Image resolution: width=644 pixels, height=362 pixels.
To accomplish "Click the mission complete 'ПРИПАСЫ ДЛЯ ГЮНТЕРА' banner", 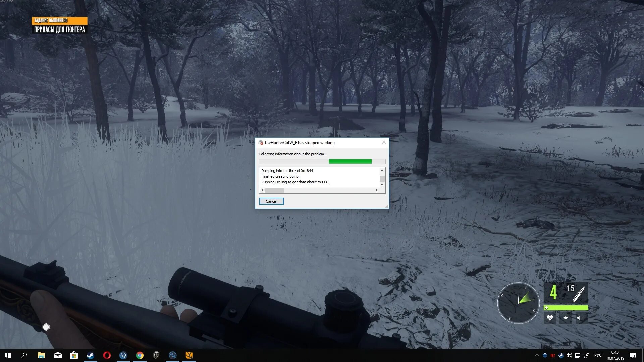I will click(59, 26).
